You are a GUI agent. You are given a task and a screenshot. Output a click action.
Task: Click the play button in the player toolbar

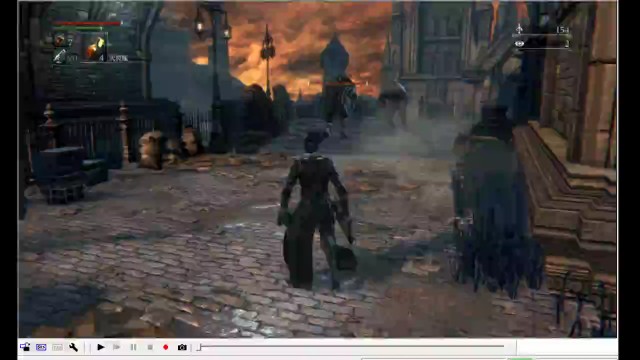[x=100, y=347]
